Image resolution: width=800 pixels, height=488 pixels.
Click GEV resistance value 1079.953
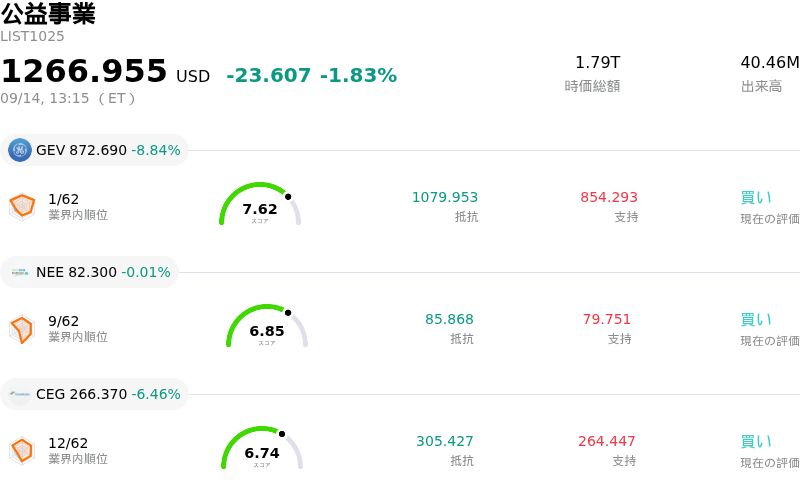click(445, 197)
